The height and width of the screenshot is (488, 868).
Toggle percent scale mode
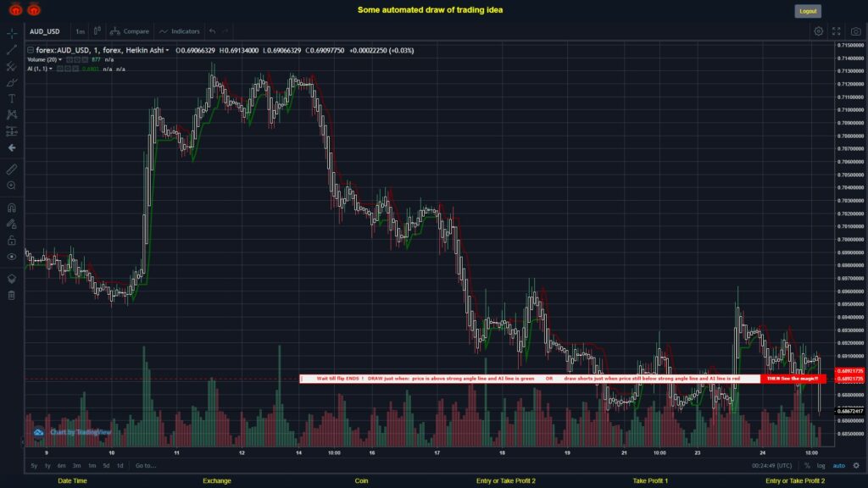807,466
